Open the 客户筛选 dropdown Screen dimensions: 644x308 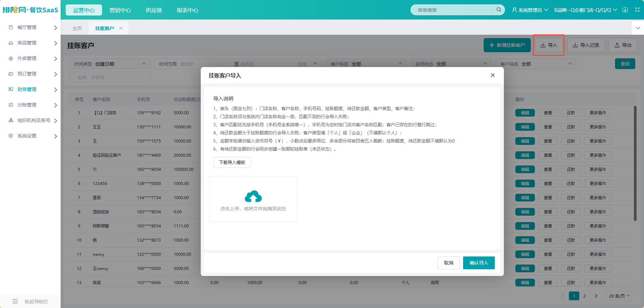pyautogui.click(x=536, y=64)
